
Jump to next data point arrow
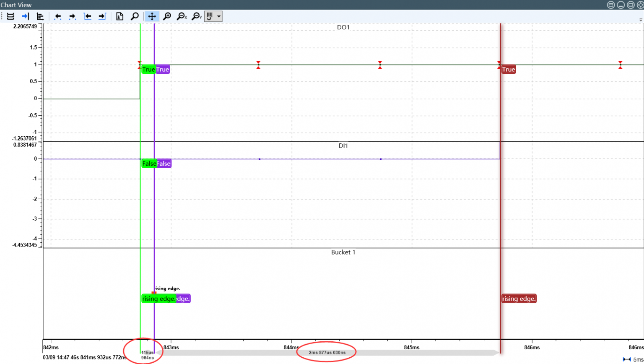tap(73, 16)
